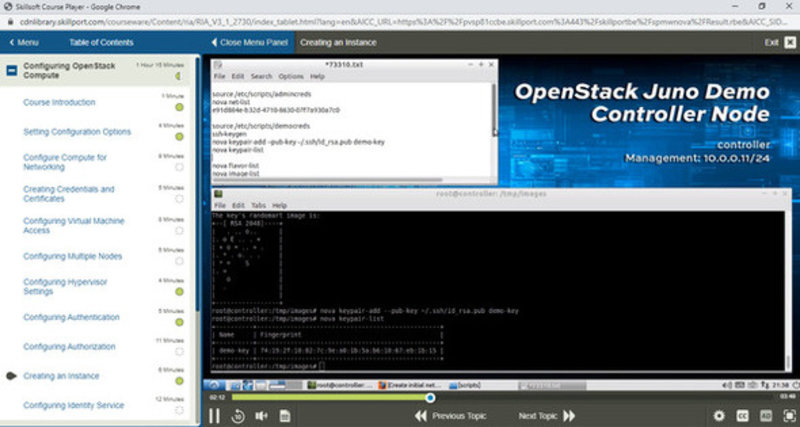This screenshot has height=427, width=800.
Task: Click the video progress slider handle
Action: click(x=430, y=397)
